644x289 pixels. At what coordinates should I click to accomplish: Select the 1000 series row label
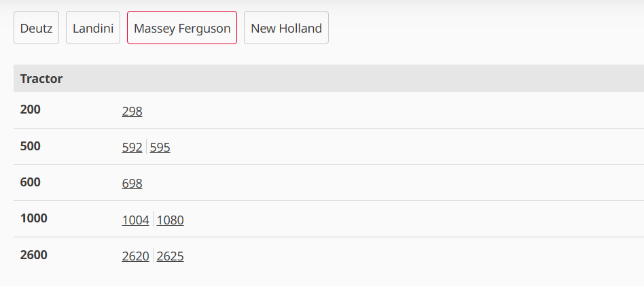[34, 218]
